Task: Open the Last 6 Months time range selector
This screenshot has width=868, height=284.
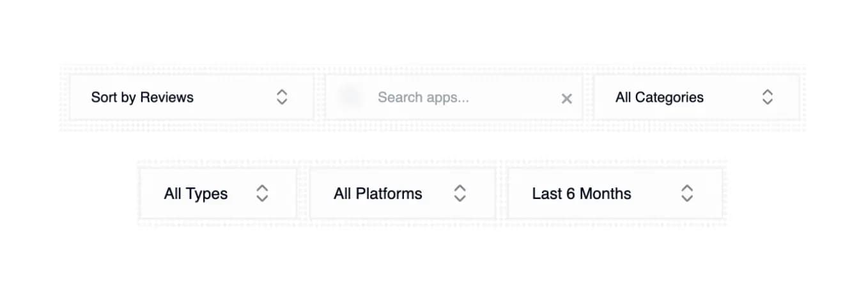Action: click(x=614, y=194)
